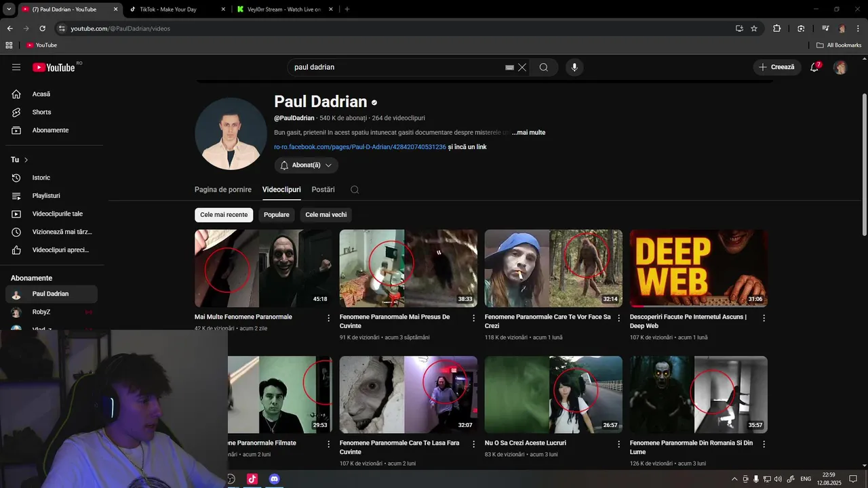Image resolution: width=868 pixels, height=488 pixels.
Task: Open options for Fenomene Paranormale Mai Presus De Cuvinte
Action: [x=474, y=318]
